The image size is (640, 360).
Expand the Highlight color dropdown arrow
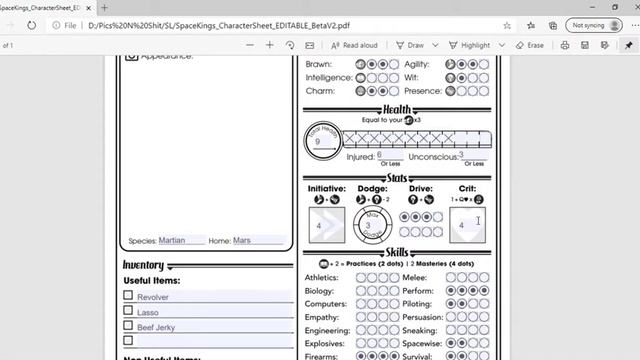click(x=502, y=45)
